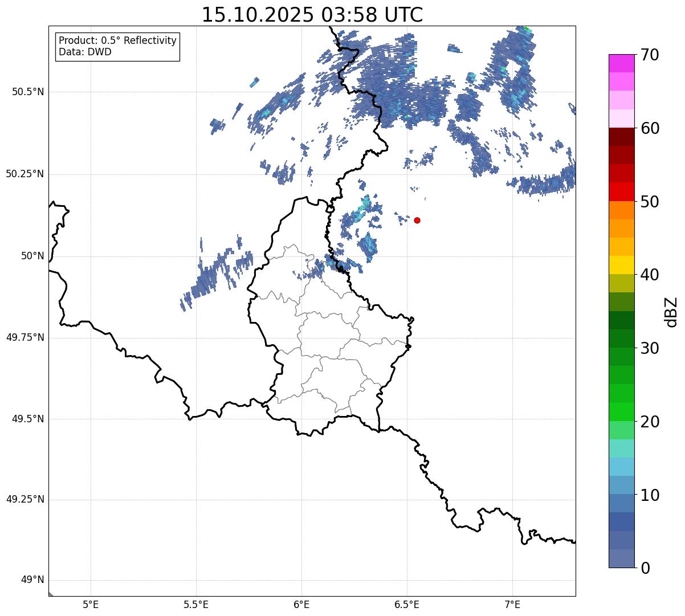Image resolution: width=685 pixels, height=616 pixels.
Task: Click the colorbar 0 tick label
Action: (x=645, y=568)
